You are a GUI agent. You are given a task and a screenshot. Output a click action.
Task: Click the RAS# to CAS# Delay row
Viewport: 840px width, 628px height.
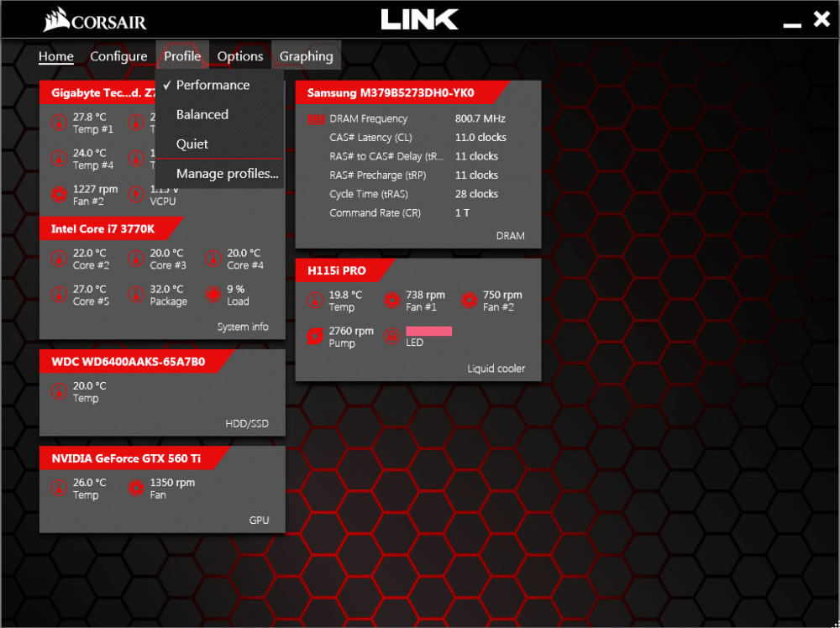[x=413, y=156]
